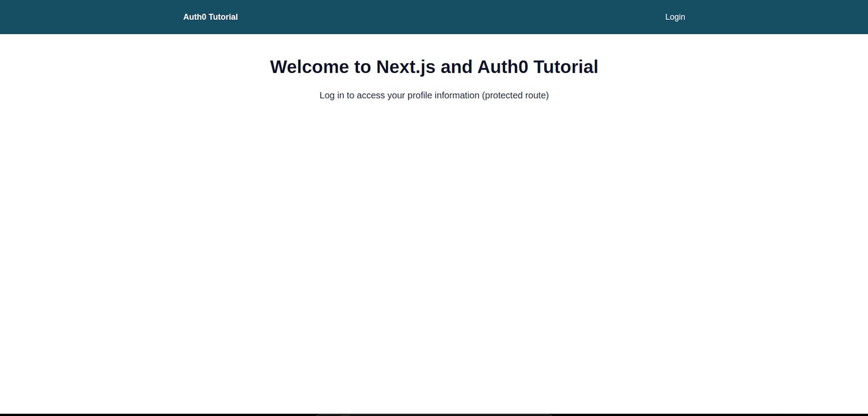Navigate home using Auth0 Tutorial label
This screenshot has height=416, width=868.
click(x=210, y=17)
